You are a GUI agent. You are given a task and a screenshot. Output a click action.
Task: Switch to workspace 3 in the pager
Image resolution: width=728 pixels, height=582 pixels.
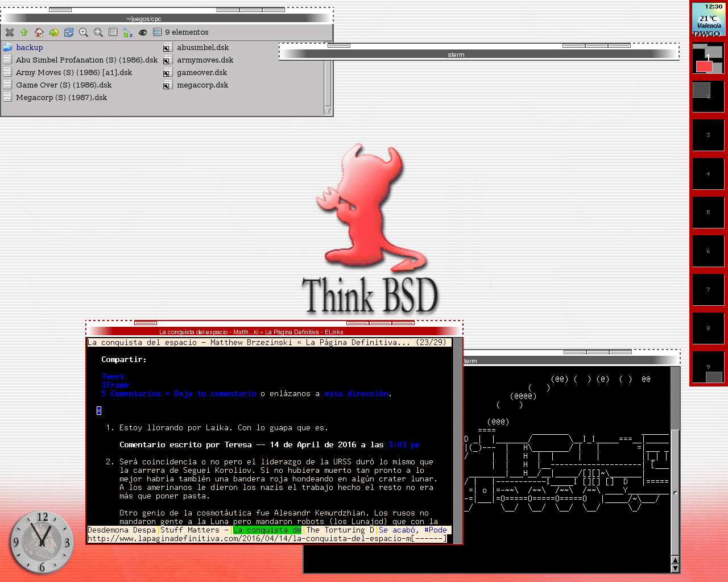tap(708, 135)
